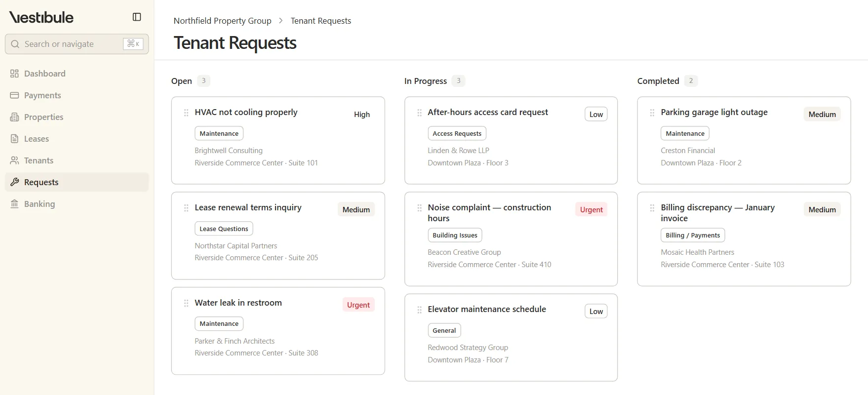
Task: Click drag handle on Parking garage light card
Action: point(652,113)
